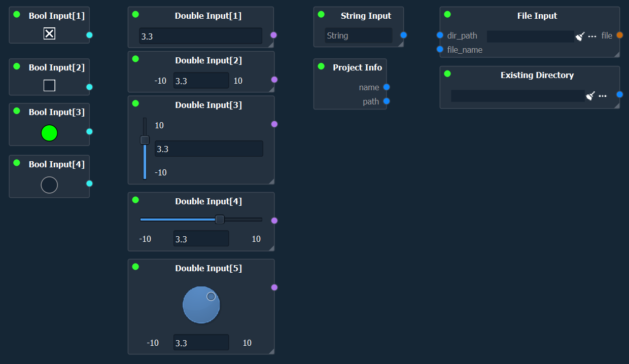Click the Double Input[1] green status dot

tap(135, 14)
